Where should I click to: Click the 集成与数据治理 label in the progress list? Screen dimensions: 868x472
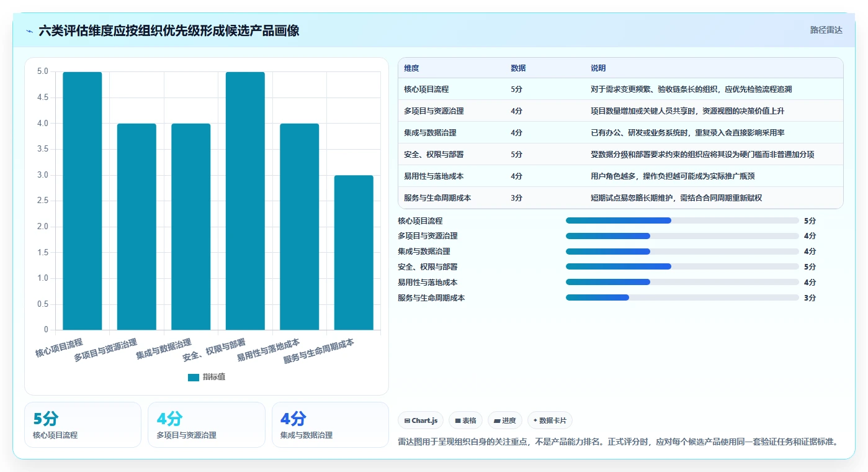[424, 252]
